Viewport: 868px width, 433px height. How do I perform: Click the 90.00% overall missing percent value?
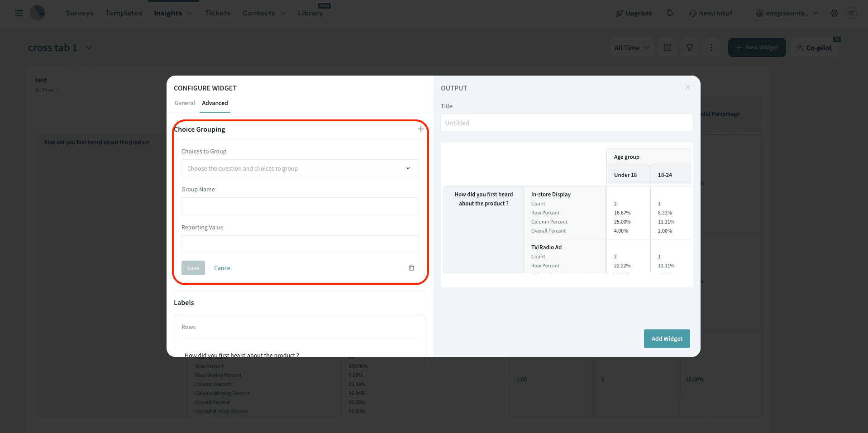point(357,411)
